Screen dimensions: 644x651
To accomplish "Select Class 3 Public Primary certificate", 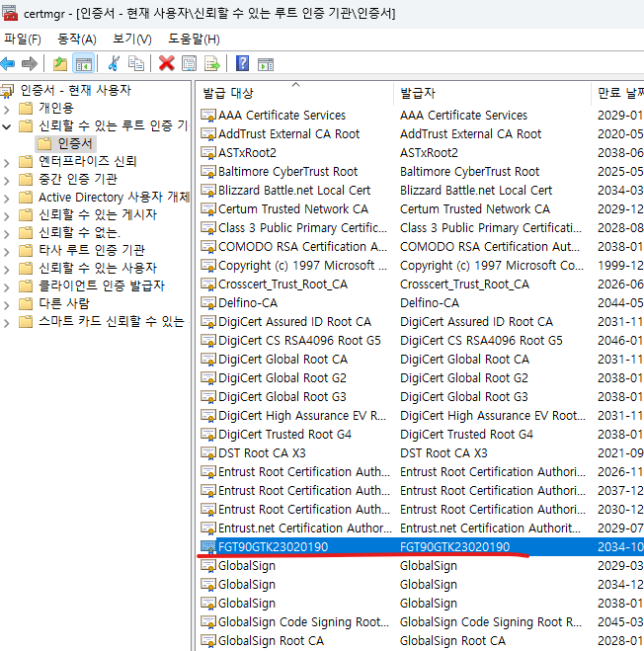I will (421, 227).
